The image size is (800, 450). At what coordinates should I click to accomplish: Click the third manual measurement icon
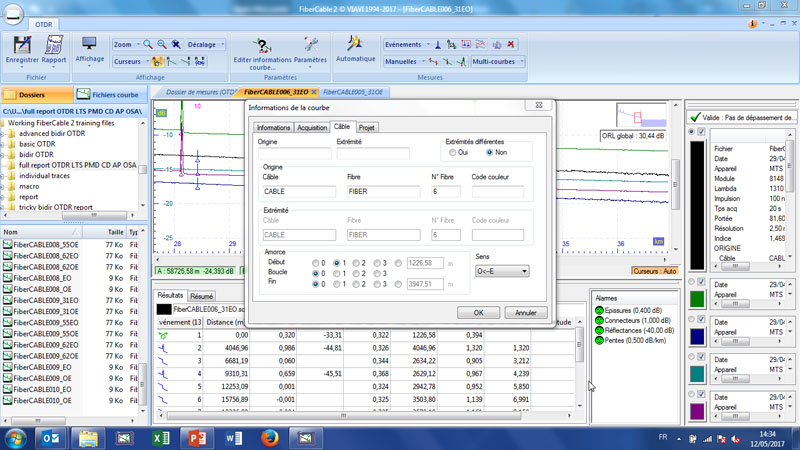pyautogui.click(x=462, y=61)
